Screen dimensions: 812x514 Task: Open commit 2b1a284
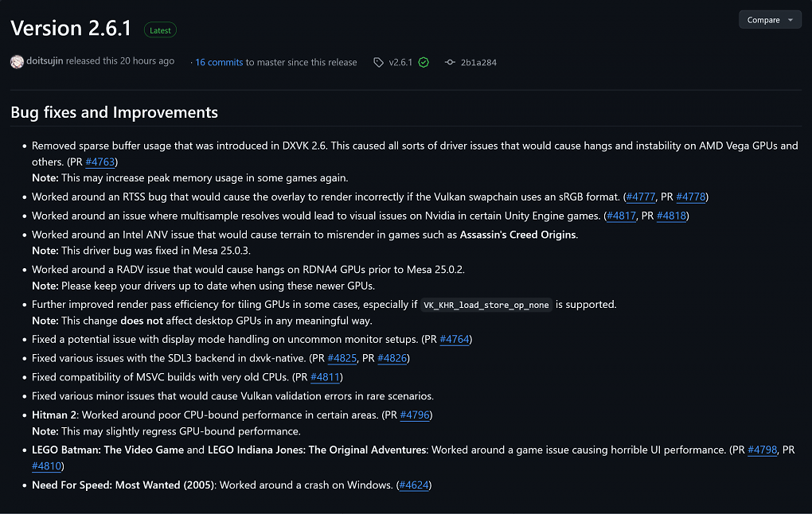(478, 62)
